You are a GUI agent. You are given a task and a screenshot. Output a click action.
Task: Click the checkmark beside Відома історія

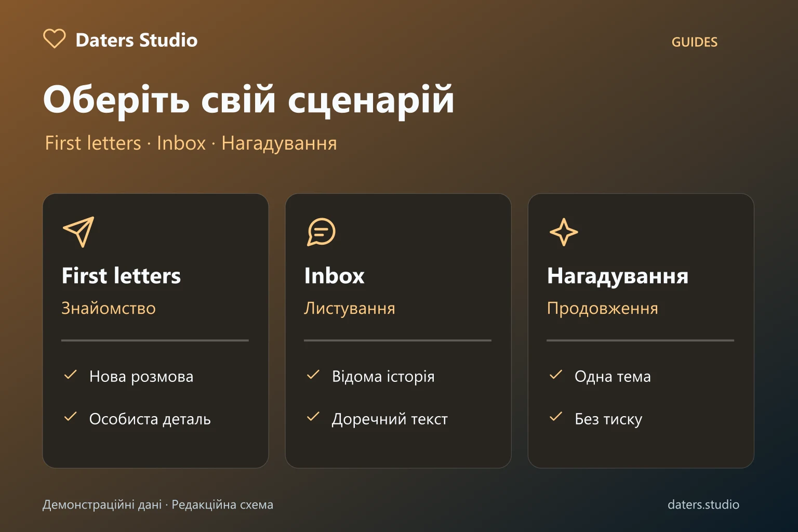(x=313, y=375)
